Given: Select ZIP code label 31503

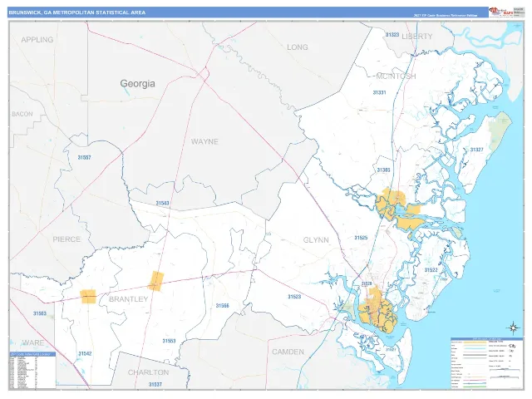Looking at the screenshot, I should [x=40, y=313].
